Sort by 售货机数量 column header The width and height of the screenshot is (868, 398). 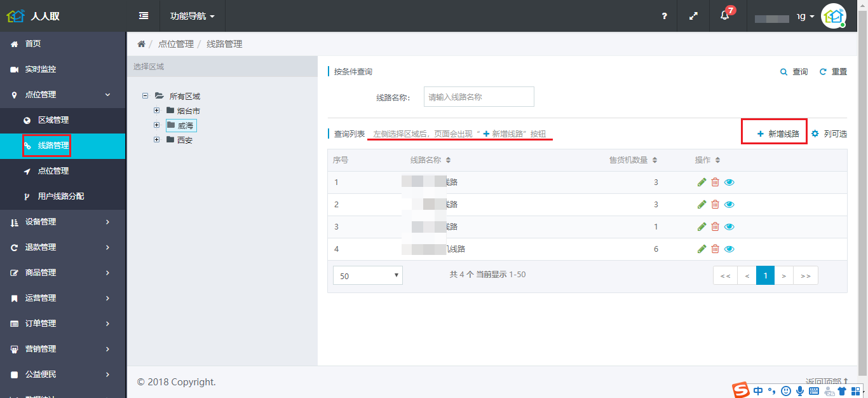point(634,160)
